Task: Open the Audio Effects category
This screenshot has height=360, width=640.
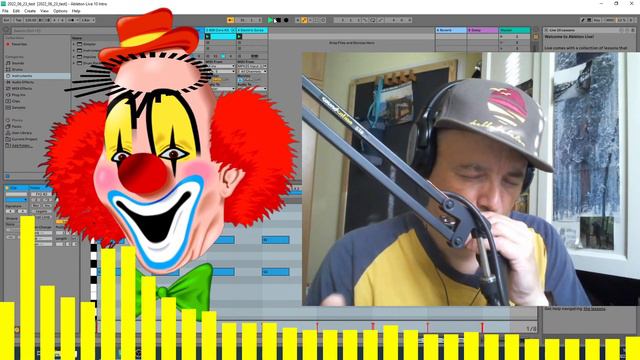Action: tap(23, 82)
